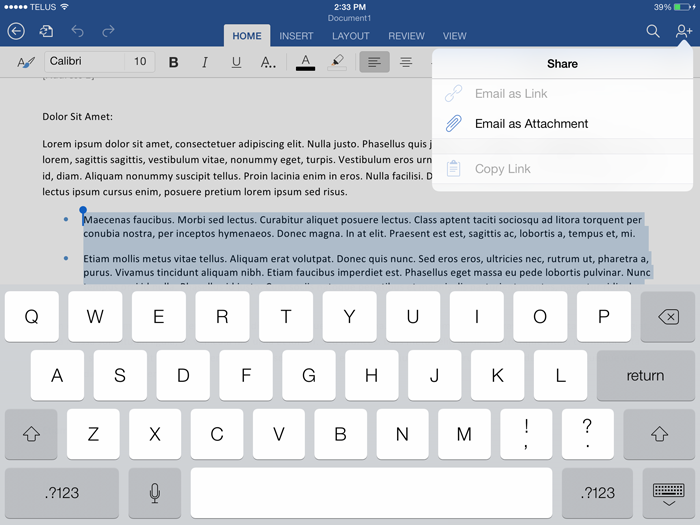Tap the paperclip attachment icon
This screenshot has height=525, width=700.
[x=454, y=124]
